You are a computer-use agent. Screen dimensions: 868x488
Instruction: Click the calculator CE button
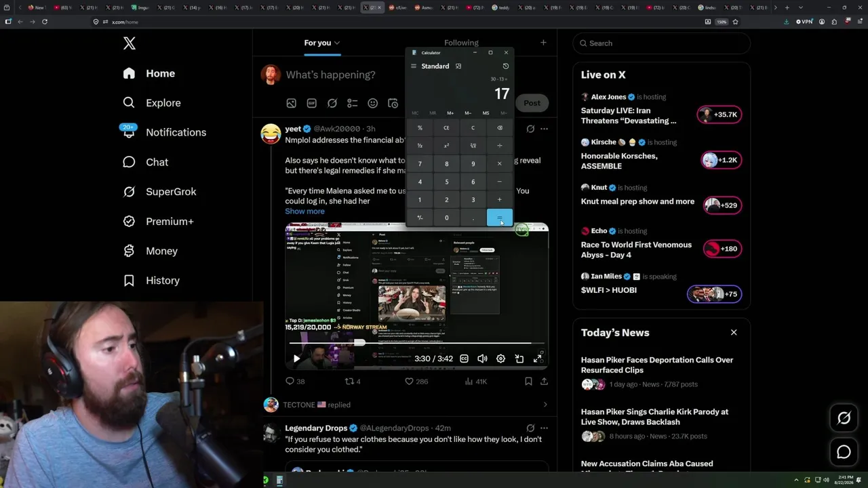point(446,127)
